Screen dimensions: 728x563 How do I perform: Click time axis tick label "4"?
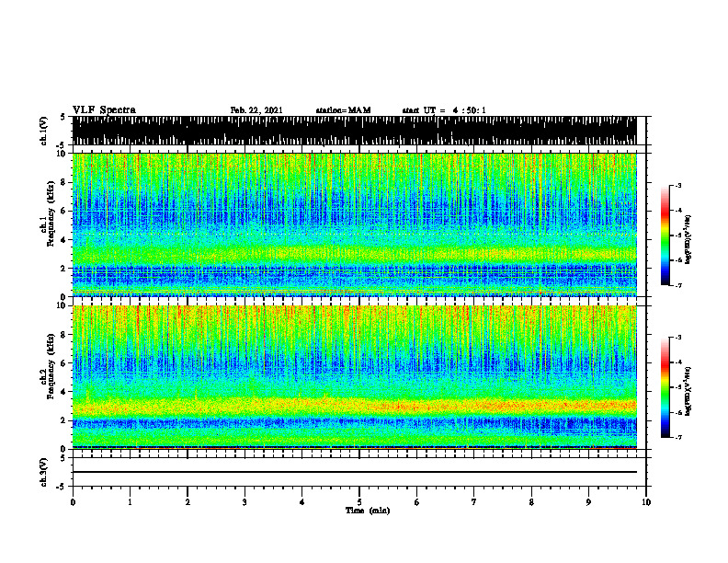(x=302, y=502)
